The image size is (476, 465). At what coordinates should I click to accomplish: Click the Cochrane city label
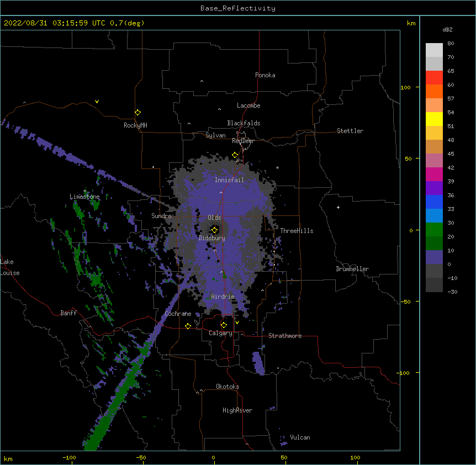pos(178,314)
